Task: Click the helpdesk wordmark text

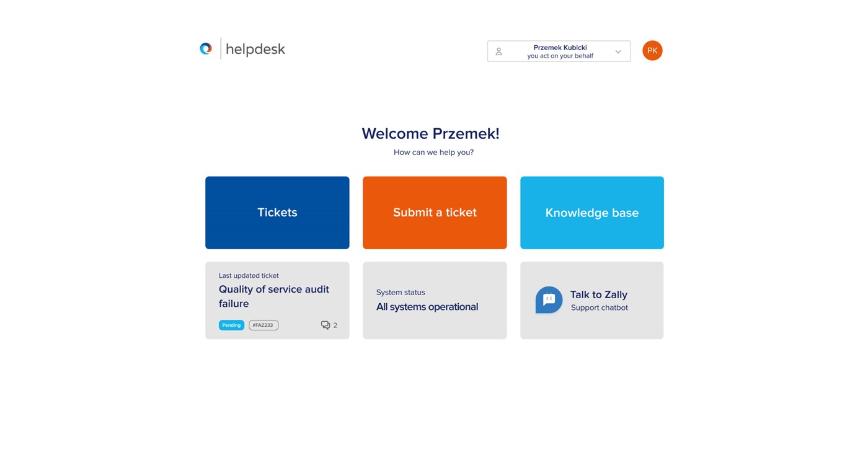Action: (x=255, y=50)
